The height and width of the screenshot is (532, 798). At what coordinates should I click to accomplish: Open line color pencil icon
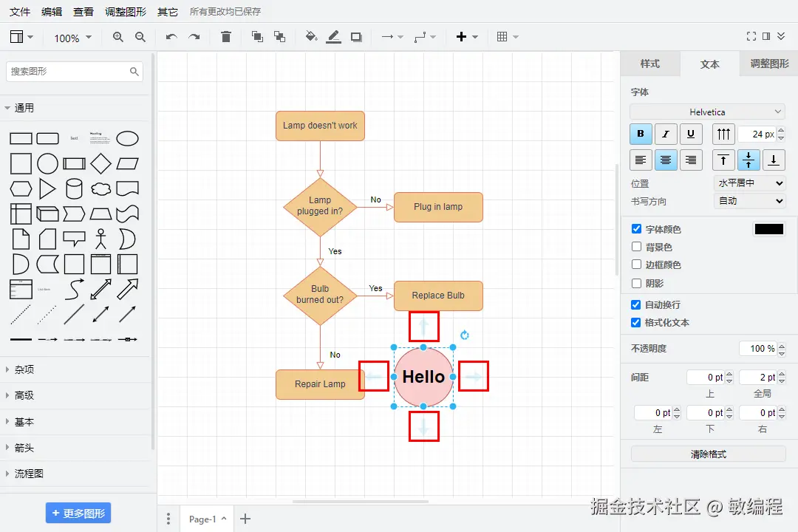point(333,37)
